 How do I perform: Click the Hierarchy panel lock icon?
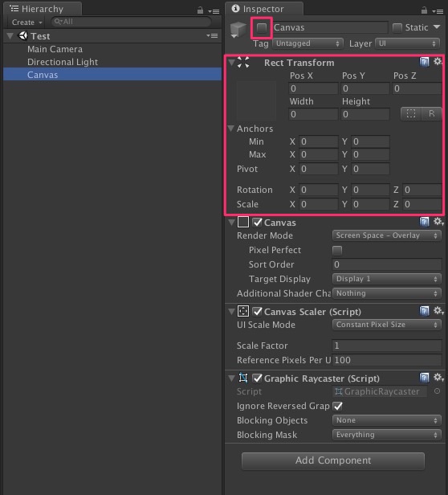[x=200, y=10]
